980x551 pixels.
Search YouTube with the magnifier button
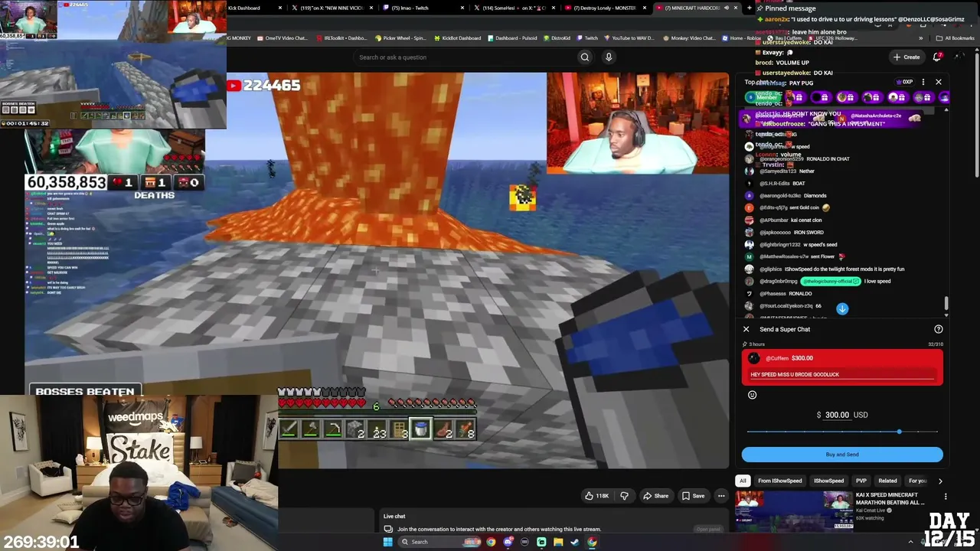pyautogui.click(x=584, y=57)
